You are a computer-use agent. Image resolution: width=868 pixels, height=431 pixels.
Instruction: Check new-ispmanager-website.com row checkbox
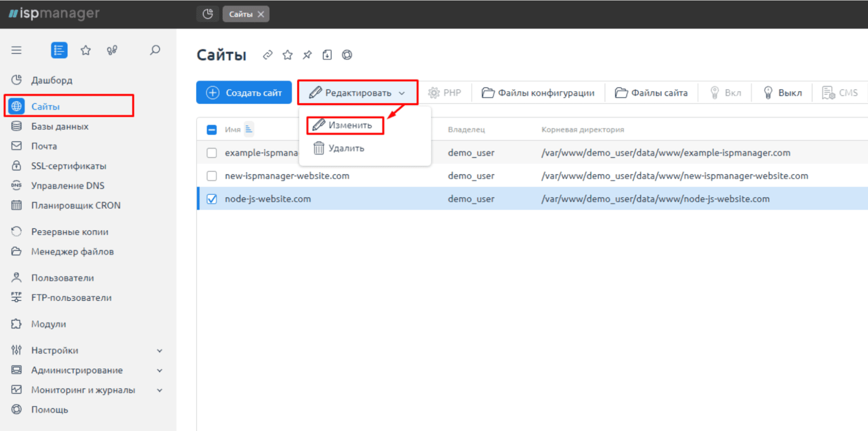click(x=212, y=176)
